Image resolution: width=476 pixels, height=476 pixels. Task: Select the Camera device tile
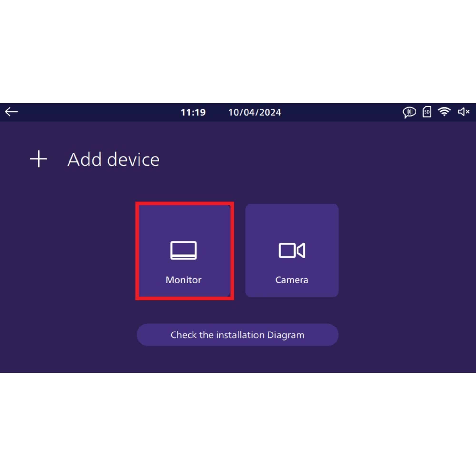[292, 250]
